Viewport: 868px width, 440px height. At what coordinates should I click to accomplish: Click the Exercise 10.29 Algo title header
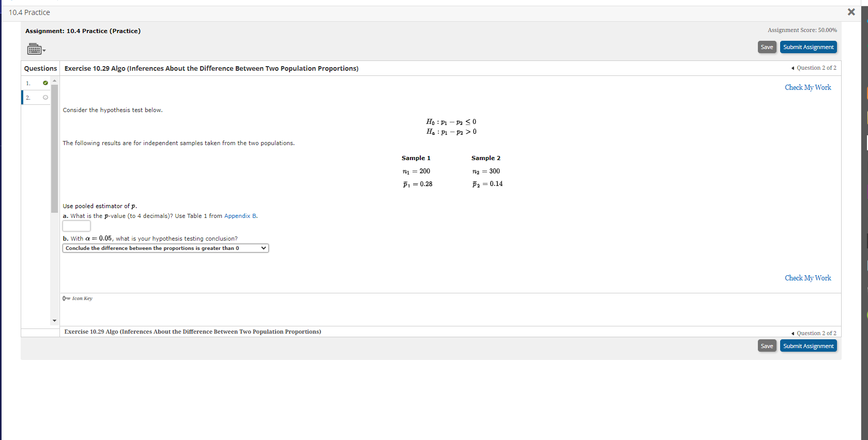[211, 68]
